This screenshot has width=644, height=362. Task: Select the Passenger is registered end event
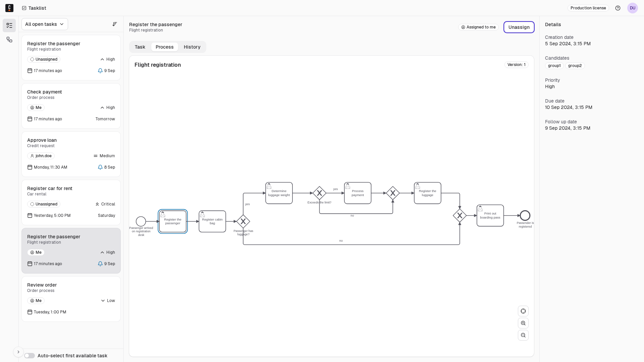click(x=525, y=216)
